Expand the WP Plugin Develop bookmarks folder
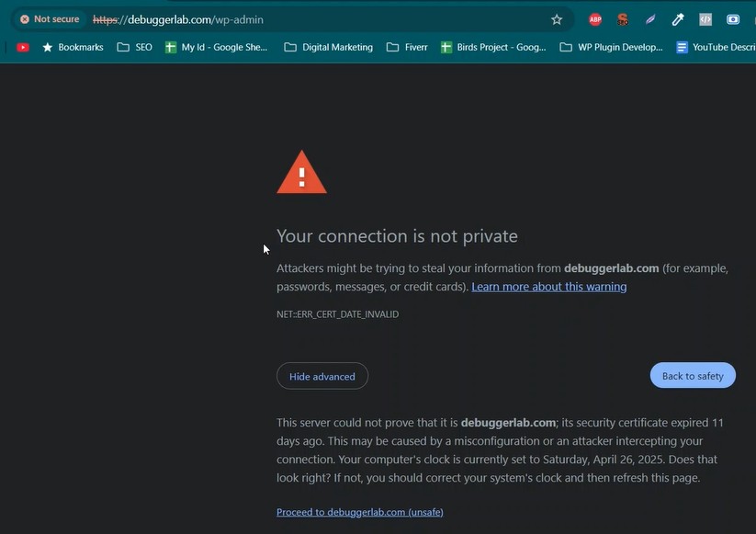The width and height of the screenshot is (756, 534). [611, 47]
